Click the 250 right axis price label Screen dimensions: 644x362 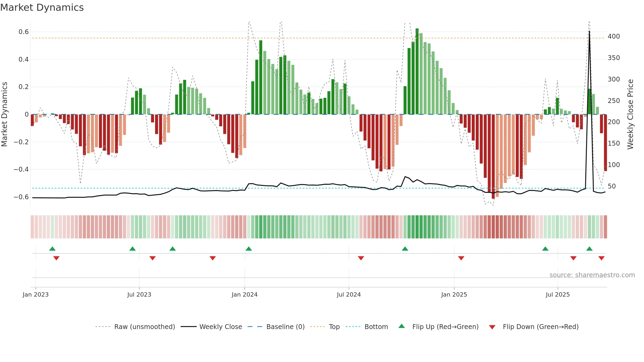point(614,101)
